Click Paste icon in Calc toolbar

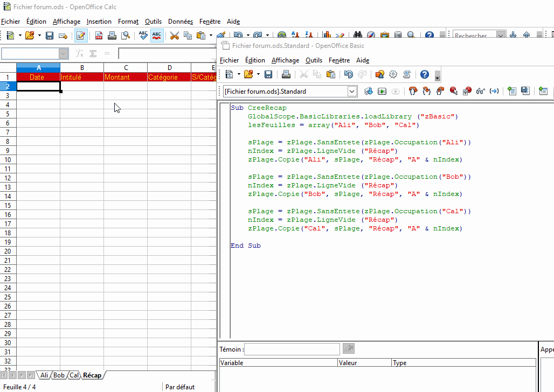[201, 36]
